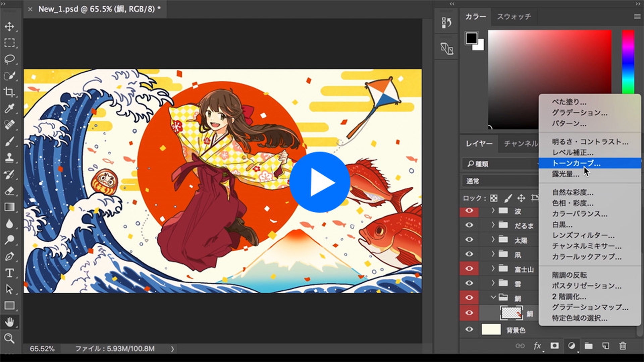The width and height of the screenshot is (644, 362).
Task: Hide the 太陽 layer group
Action: coord(469,239)
